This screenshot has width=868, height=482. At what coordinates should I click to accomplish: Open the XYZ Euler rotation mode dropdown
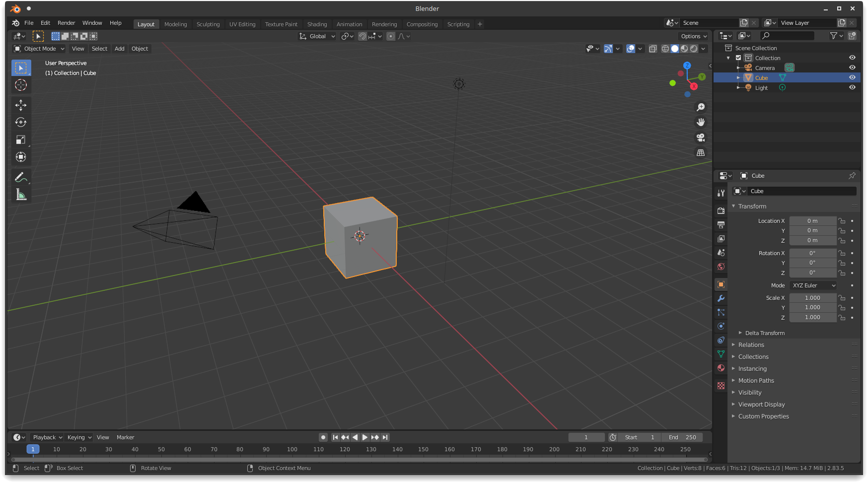click(x=813, y=285)
